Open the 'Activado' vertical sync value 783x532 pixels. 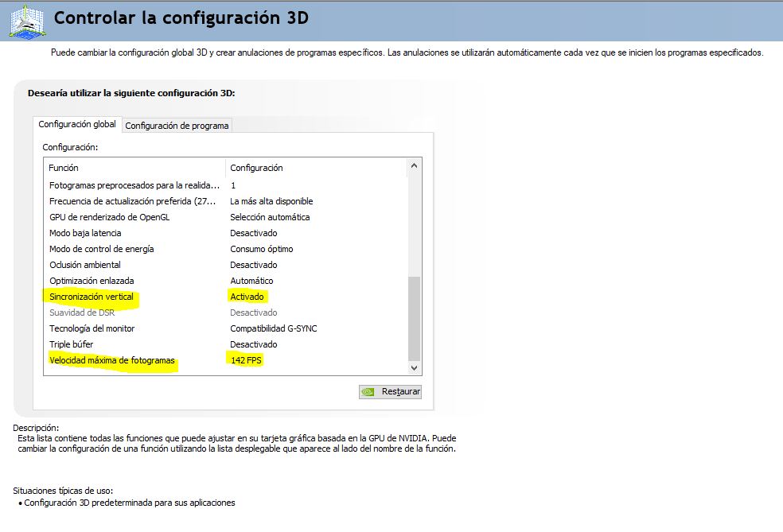click(247, 297)
